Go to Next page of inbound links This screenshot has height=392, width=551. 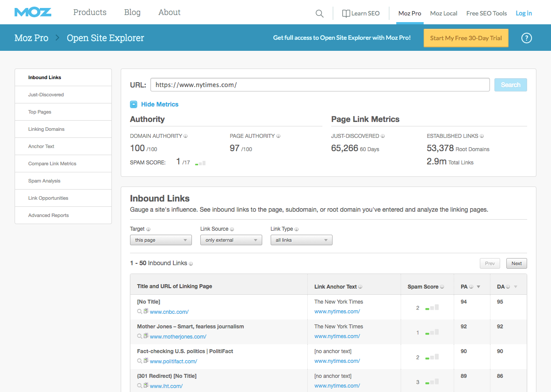point(517,263)
